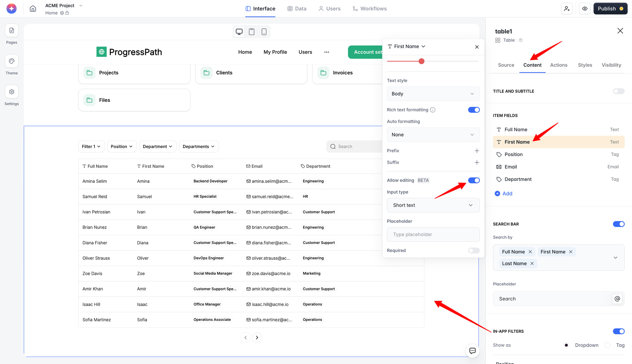Close the First Name field popup
Screen dimensions: 632x364
[x=477, y=47]
